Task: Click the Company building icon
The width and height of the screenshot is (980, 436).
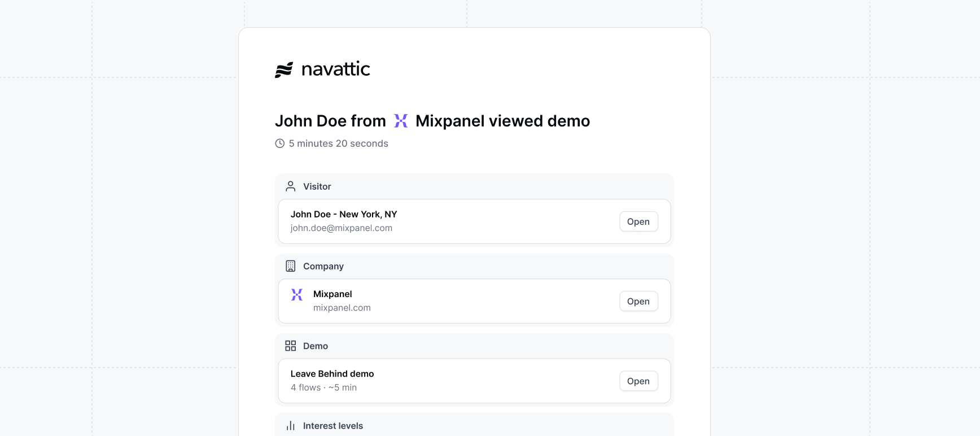Action: pos(291,266)
